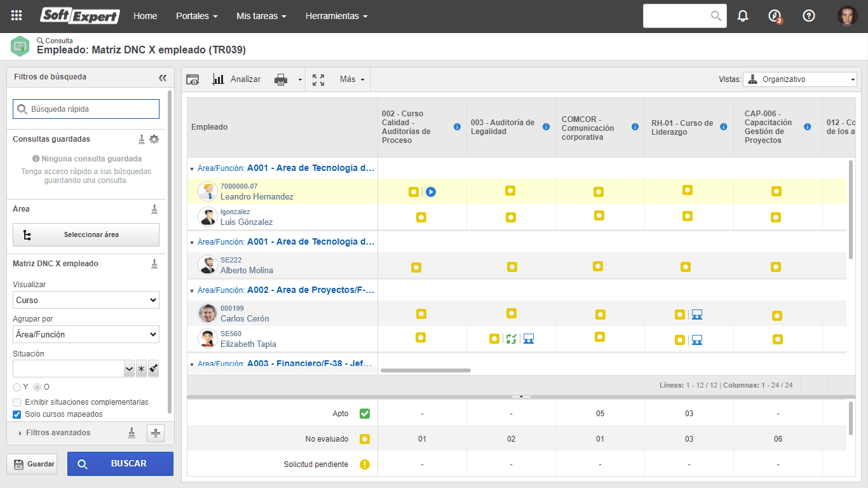Click the filter panel vertical scrollbar
The width and height of the screenshot is (868, 488).
[x=170, y=251]
